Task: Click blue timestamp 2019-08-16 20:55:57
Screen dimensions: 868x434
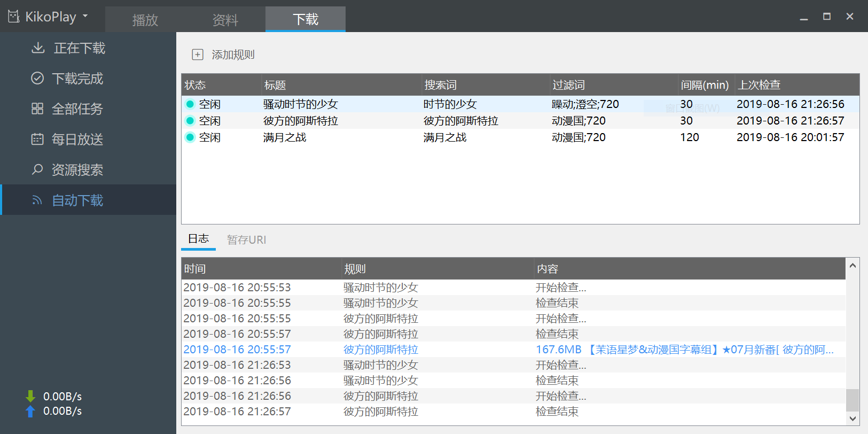Action: 237,350
